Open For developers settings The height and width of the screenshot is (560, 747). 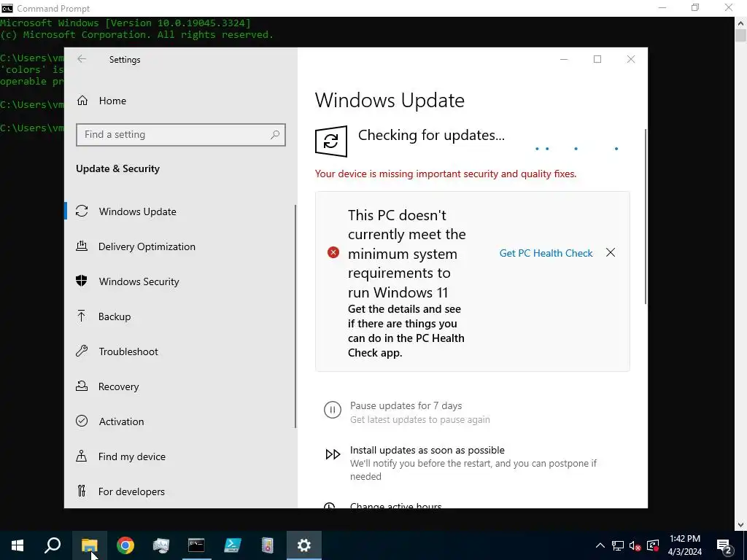pyautogui.click(x=180, y=491)
